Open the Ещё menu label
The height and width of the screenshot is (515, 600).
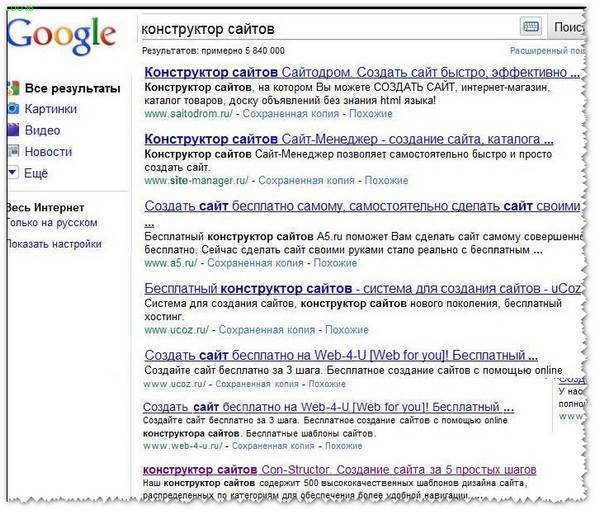pos(36,173)
